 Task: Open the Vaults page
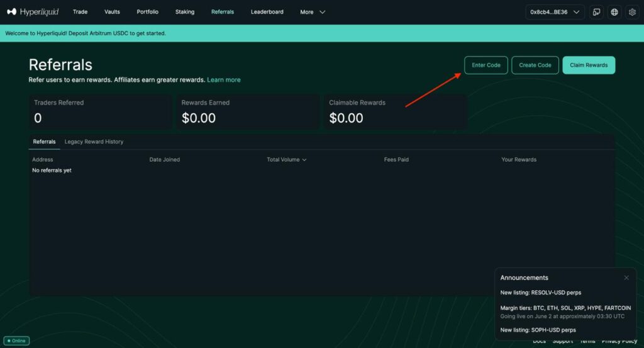point(112,12)
